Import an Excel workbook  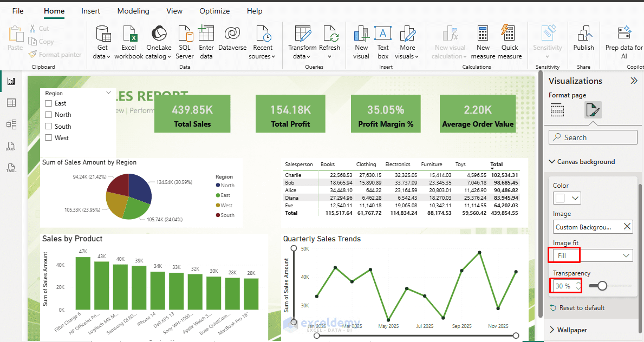coord(128,42)
